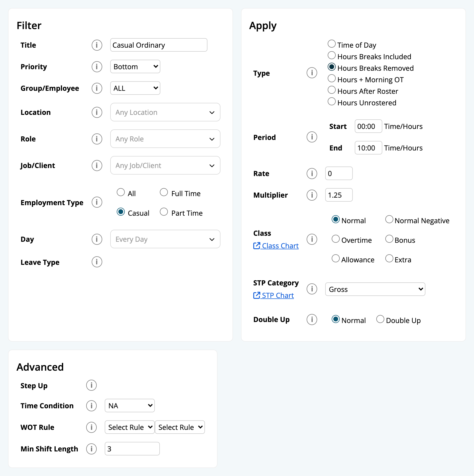Open info for Employment Type
The image size is (474, 476).
click(x=97, y=202)
